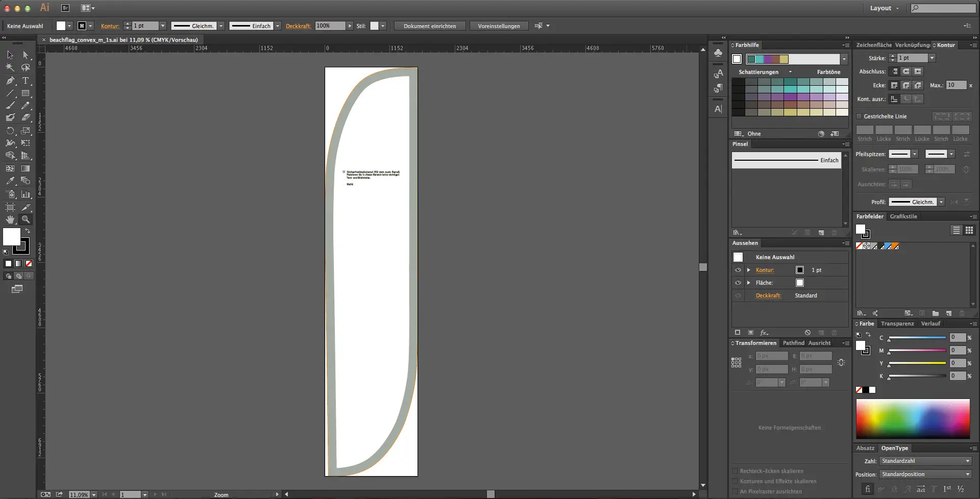Image resolution: width=980 pixels, height=499 pixels.
Task: Select the Zoom tool in toolbox
Action: pos(26,219)
